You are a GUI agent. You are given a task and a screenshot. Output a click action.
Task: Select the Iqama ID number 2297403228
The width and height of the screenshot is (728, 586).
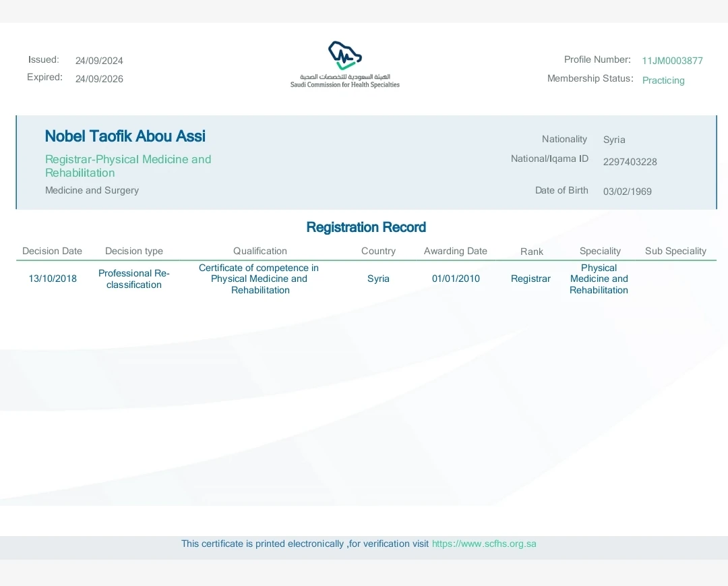630,162
